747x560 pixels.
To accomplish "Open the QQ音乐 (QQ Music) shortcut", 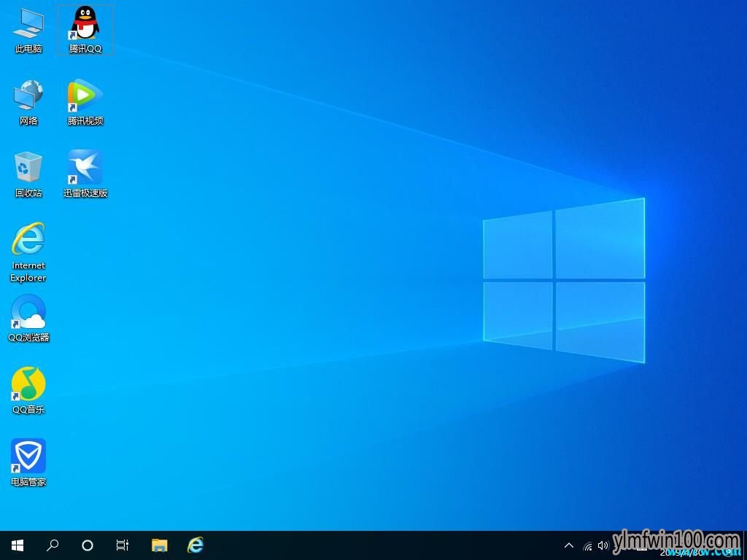I will 28,384.
